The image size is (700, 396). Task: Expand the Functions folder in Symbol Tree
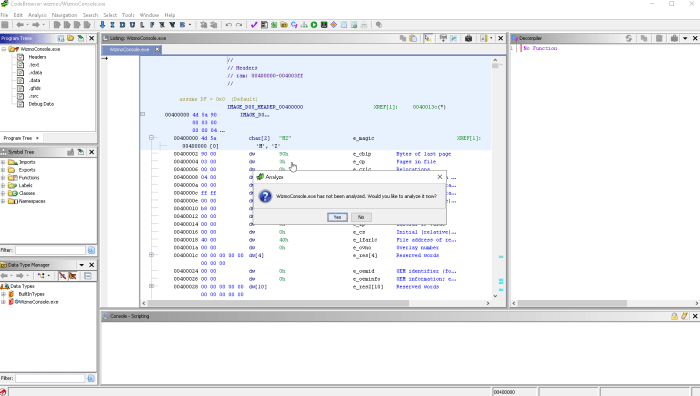tap(4, 178)
